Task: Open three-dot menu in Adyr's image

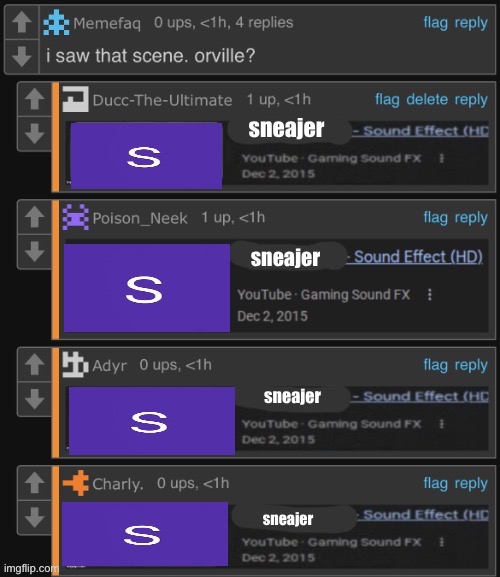Action: tap(442, 424)
